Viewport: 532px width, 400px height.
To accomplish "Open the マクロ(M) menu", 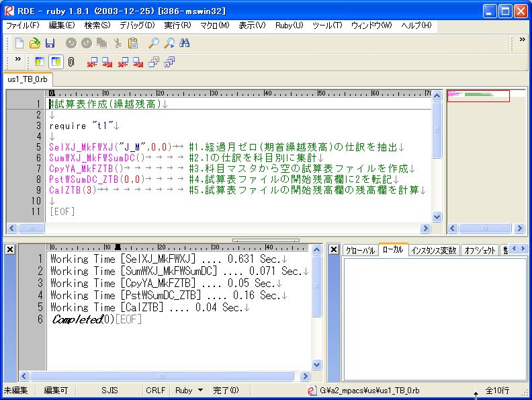I will coord(215,26).
